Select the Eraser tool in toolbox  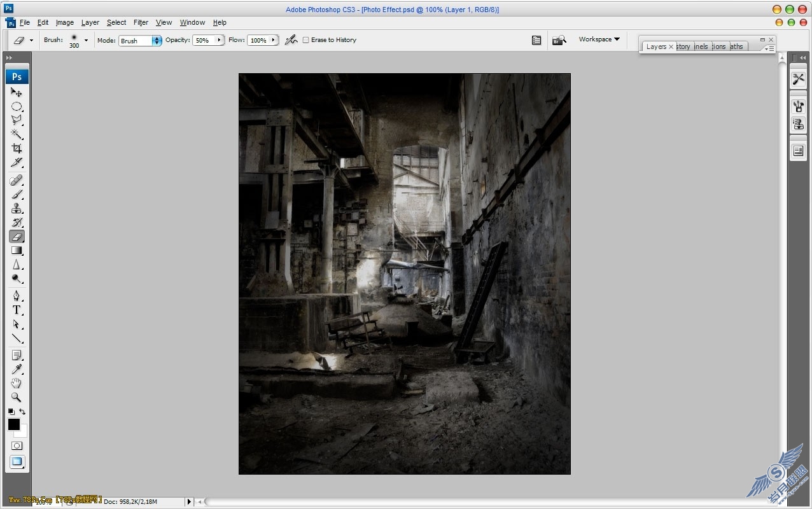(17, 237)
